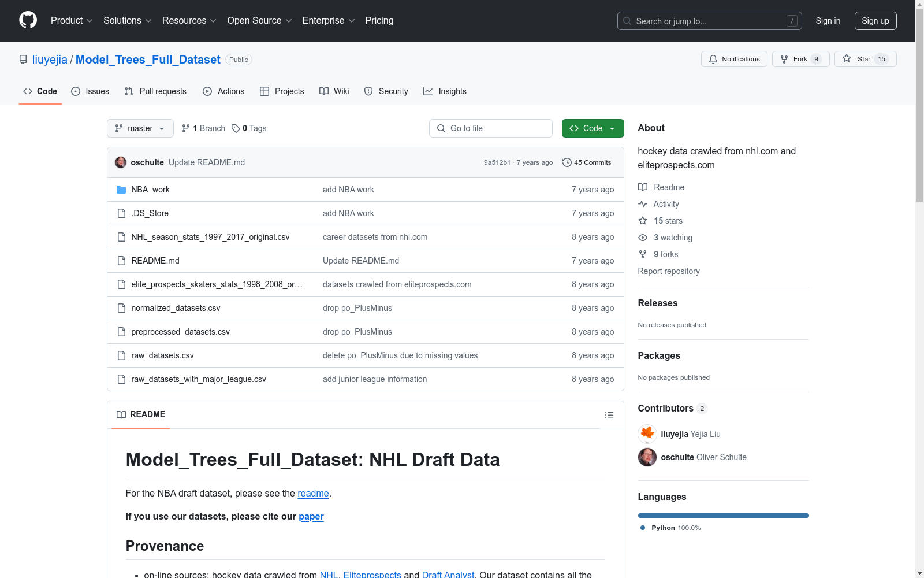The height and width of the screenshot is (578, 924).
Task: Click the file icon beside raw_datasets.csv
Action: pyautogui.click(x=121, y=355)
